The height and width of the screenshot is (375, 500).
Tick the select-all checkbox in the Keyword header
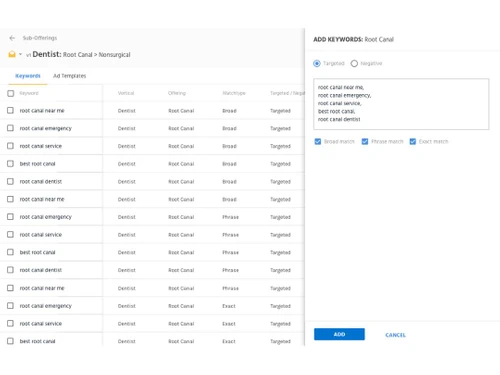pos(11,93)
